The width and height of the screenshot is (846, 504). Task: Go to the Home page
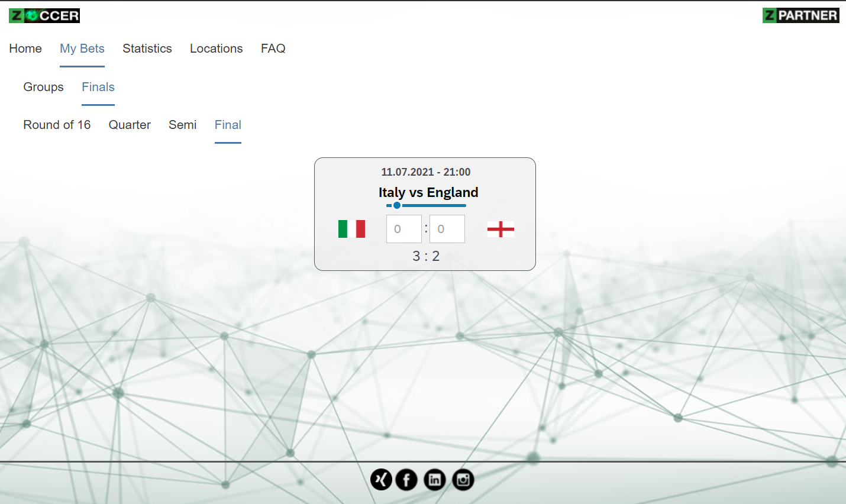(25, 49)
